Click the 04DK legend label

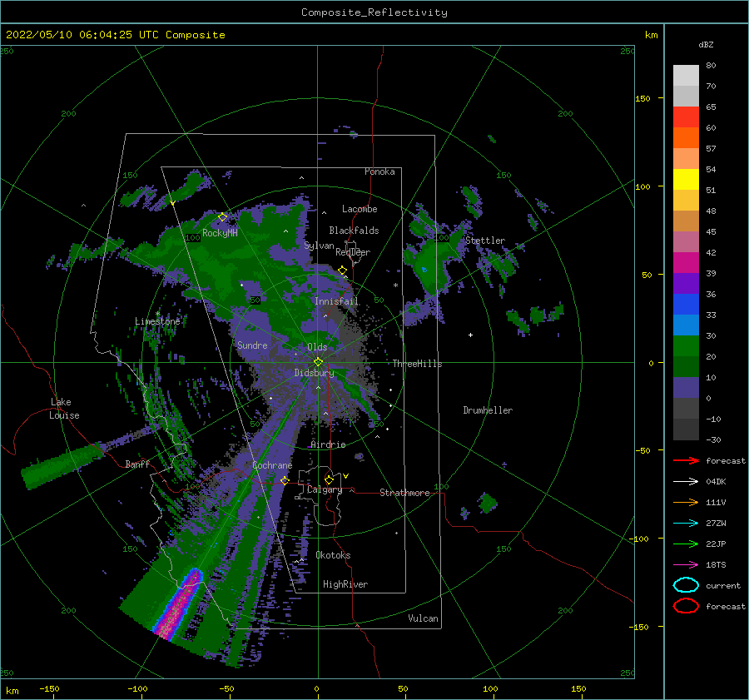(x=716, y=482)
